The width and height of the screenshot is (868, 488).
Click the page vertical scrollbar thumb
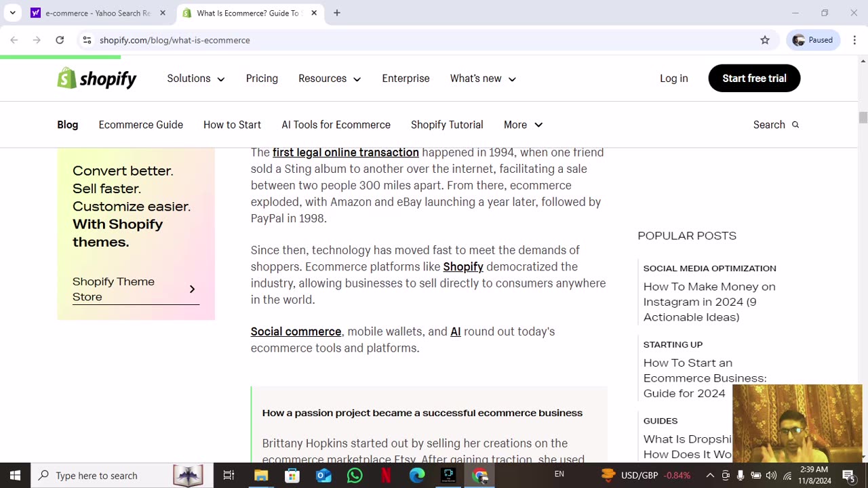tap(863, 117)
